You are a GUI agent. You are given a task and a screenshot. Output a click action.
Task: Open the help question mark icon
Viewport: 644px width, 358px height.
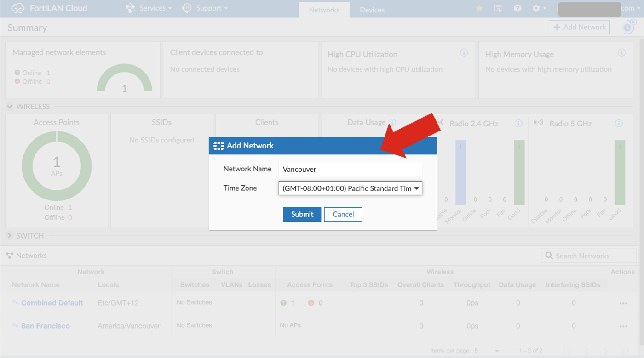[517, 8]
